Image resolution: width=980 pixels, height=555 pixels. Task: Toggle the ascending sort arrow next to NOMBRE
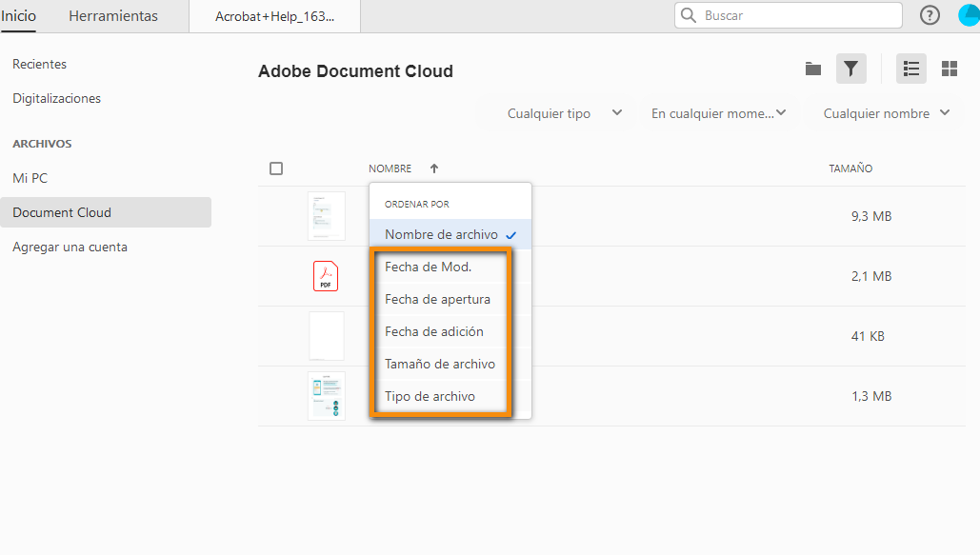pyautogui.click(x=433, y=168)
